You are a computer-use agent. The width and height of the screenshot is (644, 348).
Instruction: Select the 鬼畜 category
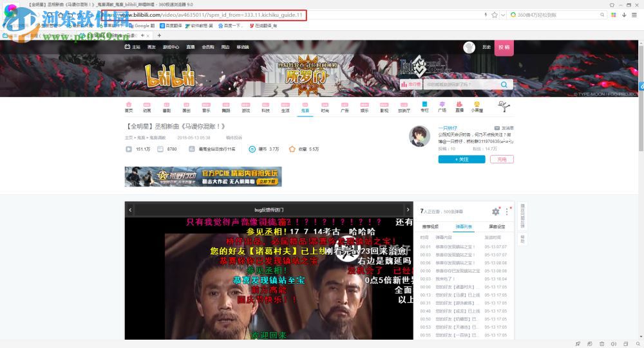[x=305, y=107]
